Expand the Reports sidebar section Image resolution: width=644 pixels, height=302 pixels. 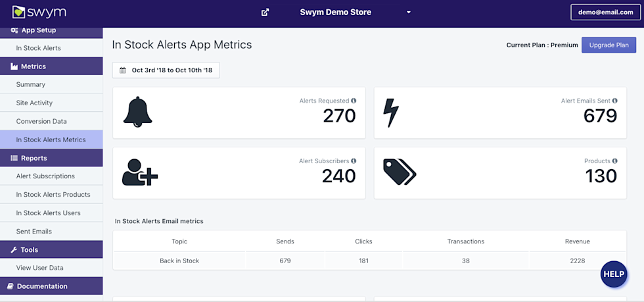[51, 158]
